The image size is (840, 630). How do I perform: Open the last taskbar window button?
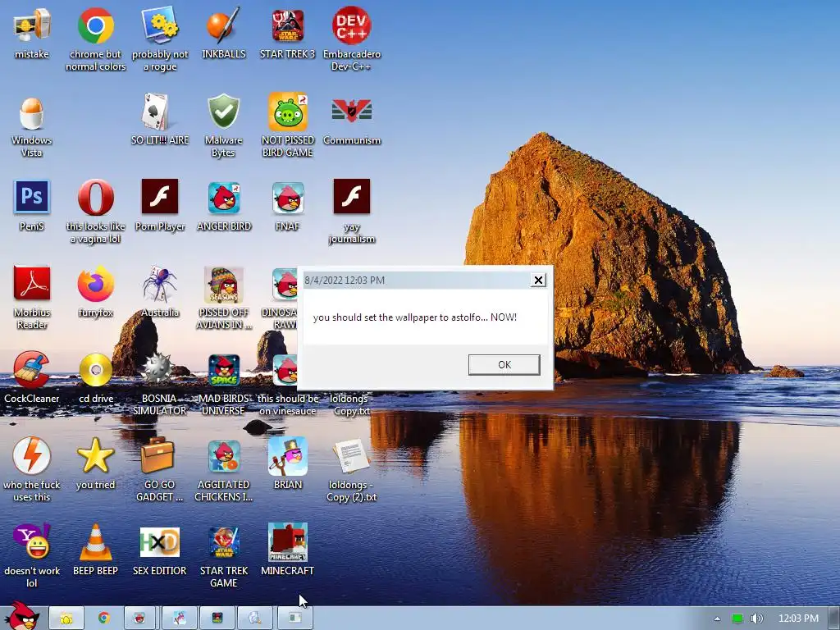(294, 619)
